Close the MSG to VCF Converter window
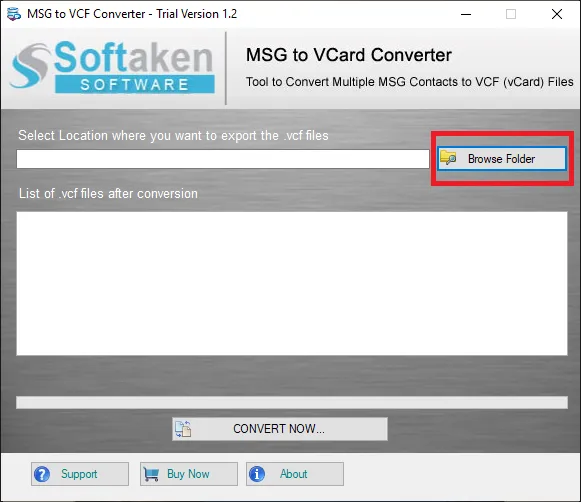581x502 pixels. [557, 14]
